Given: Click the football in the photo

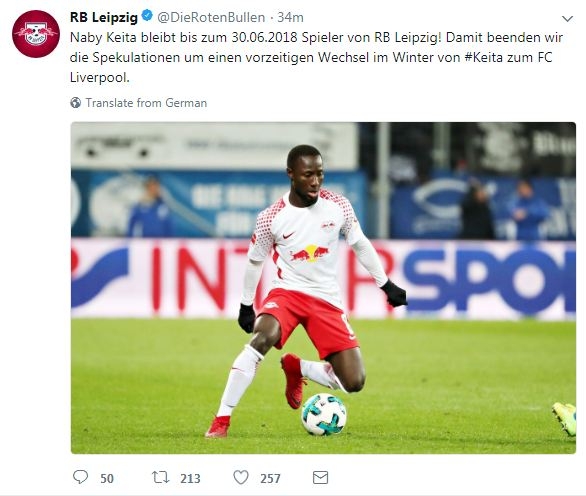Looking at the screenshot, I should click(324, 414).
